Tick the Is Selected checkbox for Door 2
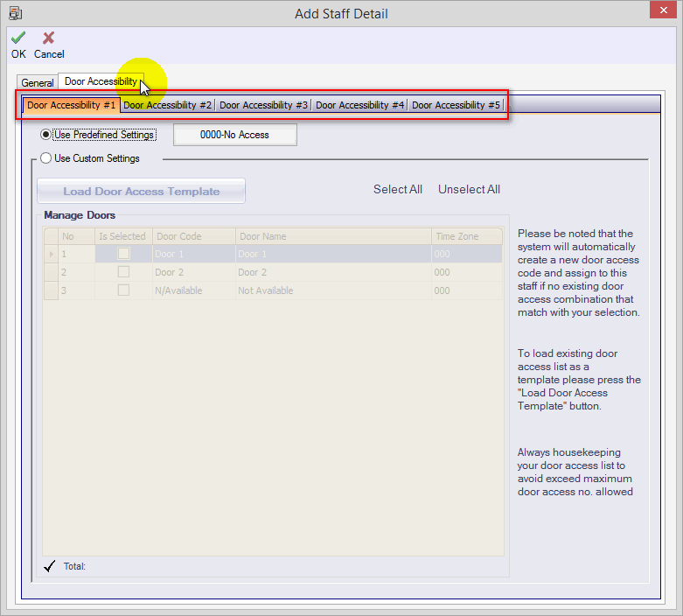Viewport: 683px width, 616px height. tap(123, 272)
